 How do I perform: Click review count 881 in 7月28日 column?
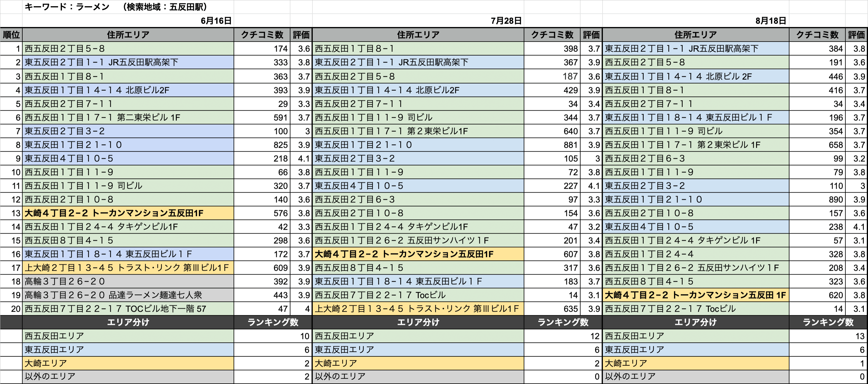552,145
